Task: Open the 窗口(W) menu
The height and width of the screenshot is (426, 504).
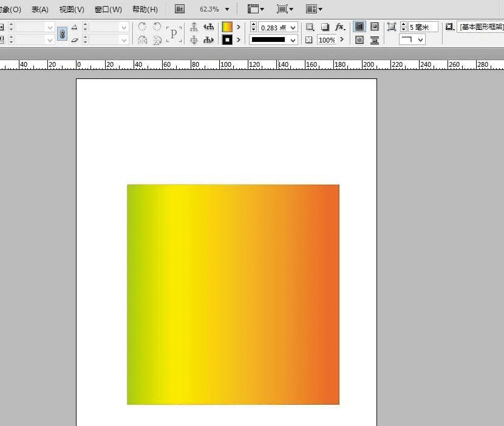Action: pos(108,9)
